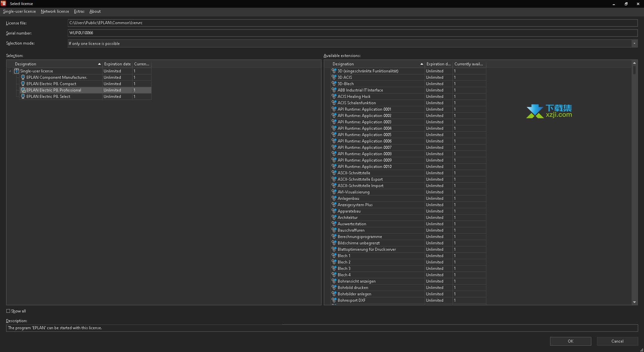Click the Anlagenbau extension icon
The height and width of the screenshot is (352, 644).
point(334,198)
